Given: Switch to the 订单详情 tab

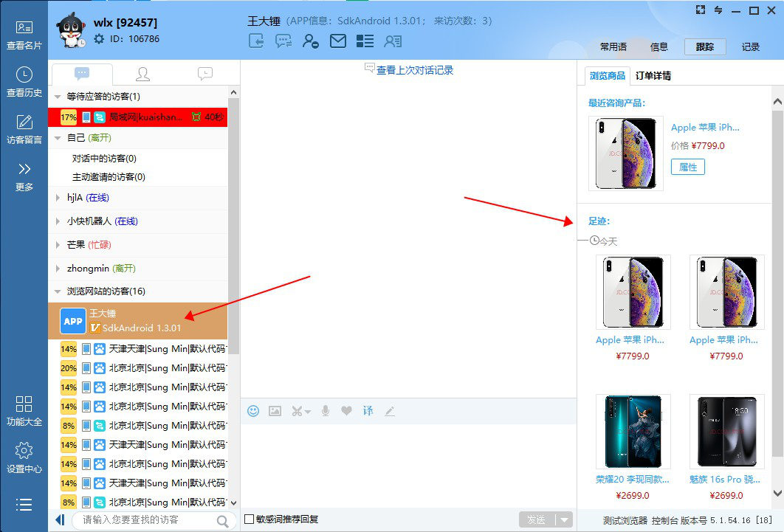Looking at the screenshot, I should [653, 75].
